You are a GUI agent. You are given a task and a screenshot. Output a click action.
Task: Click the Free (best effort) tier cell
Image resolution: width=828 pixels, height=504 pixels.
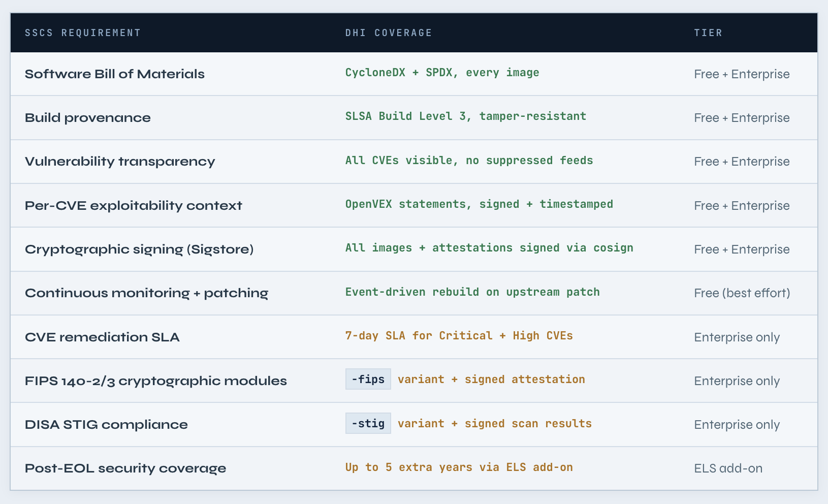742,293
